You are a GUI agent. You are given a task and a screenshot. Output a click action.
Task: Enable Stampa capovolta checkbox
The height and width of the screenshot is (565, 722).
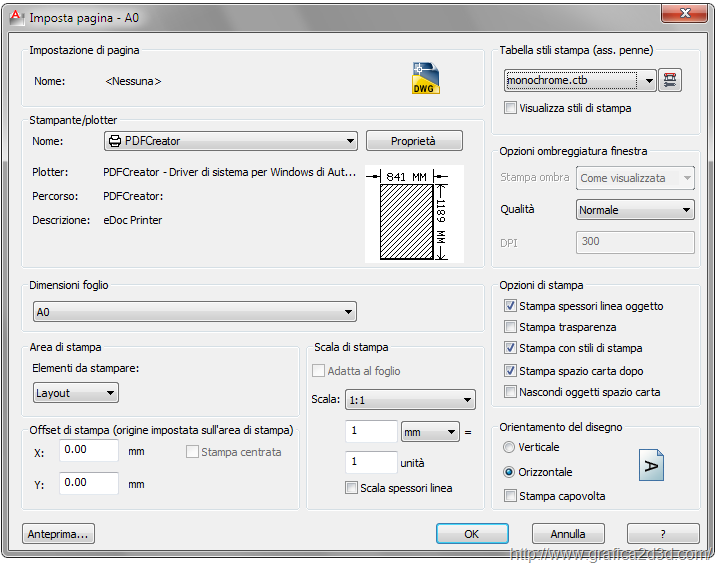pyautogui.click(x=511, y=495)
